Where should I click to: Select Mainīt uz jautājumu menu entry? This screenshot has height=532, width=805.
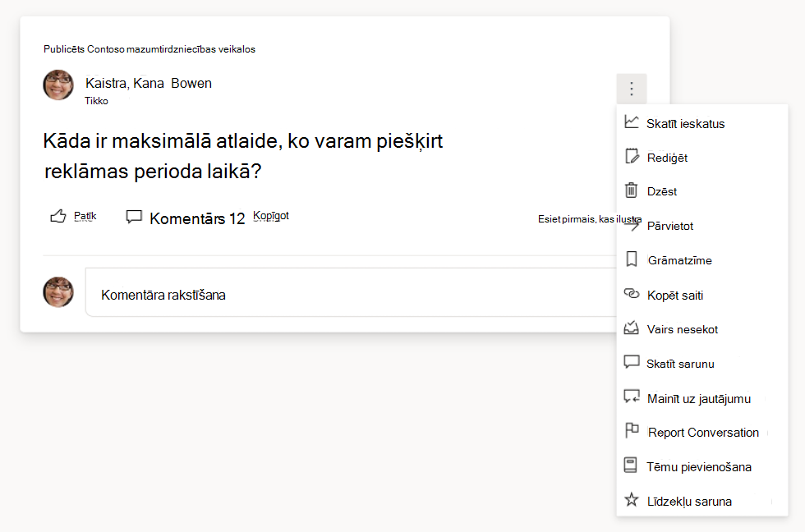701,398
